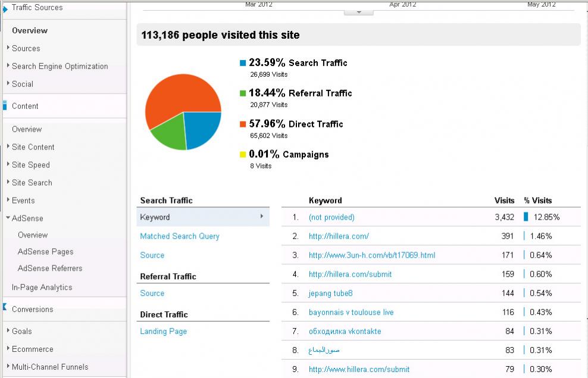
Task: Click the blue Search Traffic legend square
Action: click(x=243, y=63)
